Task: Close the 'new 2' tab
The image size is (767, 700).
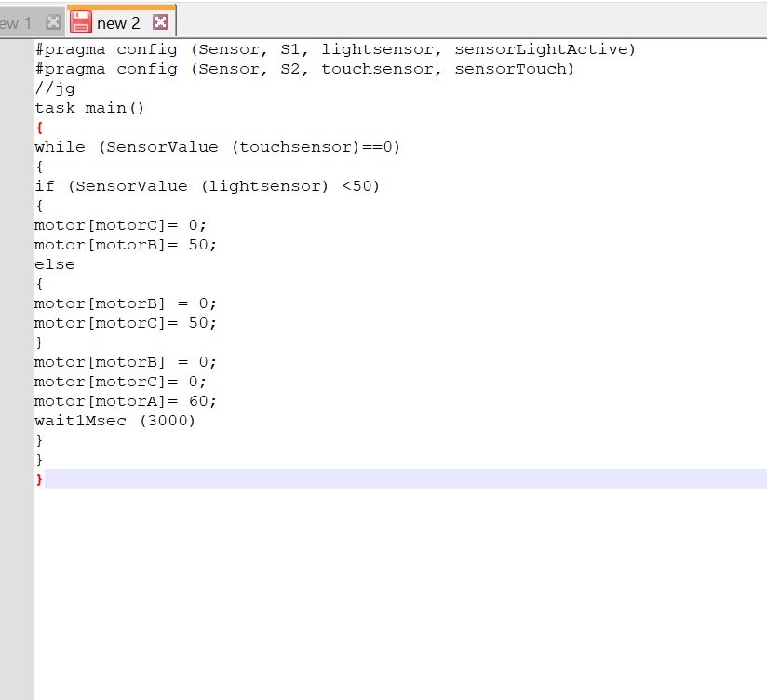Action: coord(160,22)
